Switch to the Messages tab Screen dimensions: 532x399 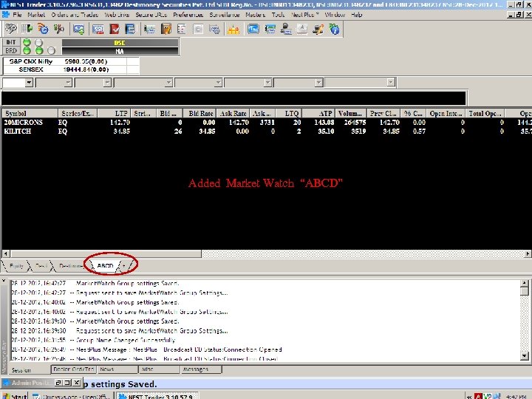tap(201, 369)
